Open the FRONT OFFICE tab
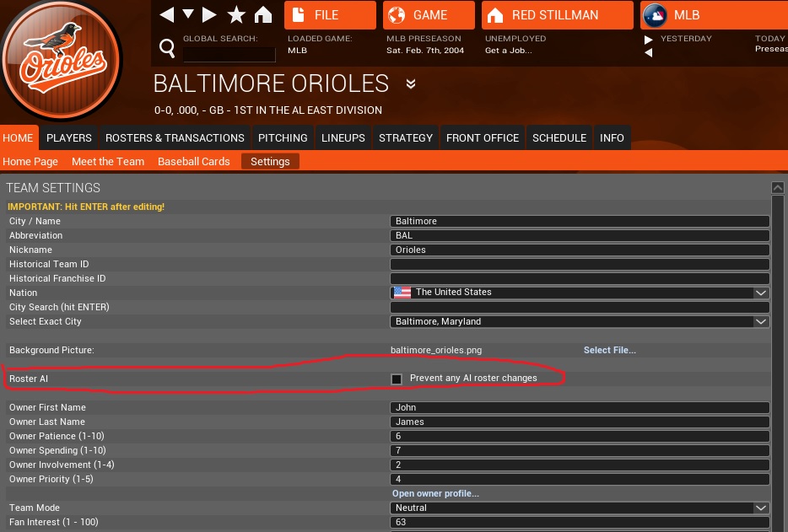Screen dimensions: 788x532 (x=483, y=138)
